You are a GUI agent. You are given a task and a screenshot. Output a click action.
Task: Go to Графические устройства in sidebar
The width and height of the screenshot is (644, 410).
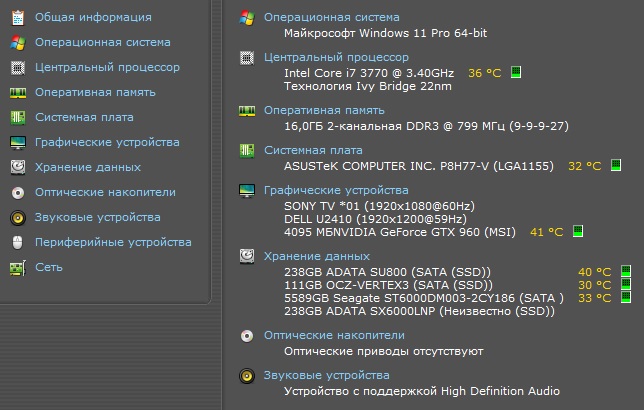click(107, 143)
